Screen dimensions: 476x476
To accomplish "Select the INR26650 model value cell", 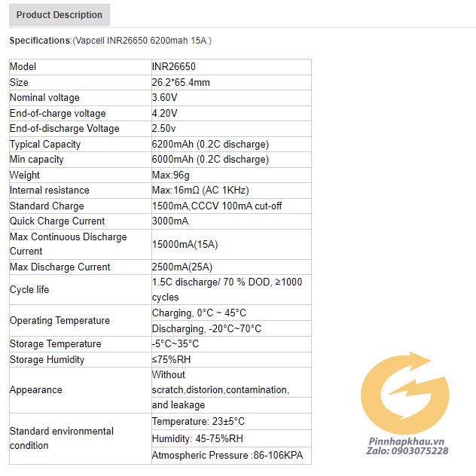I will tap(173, 67).
